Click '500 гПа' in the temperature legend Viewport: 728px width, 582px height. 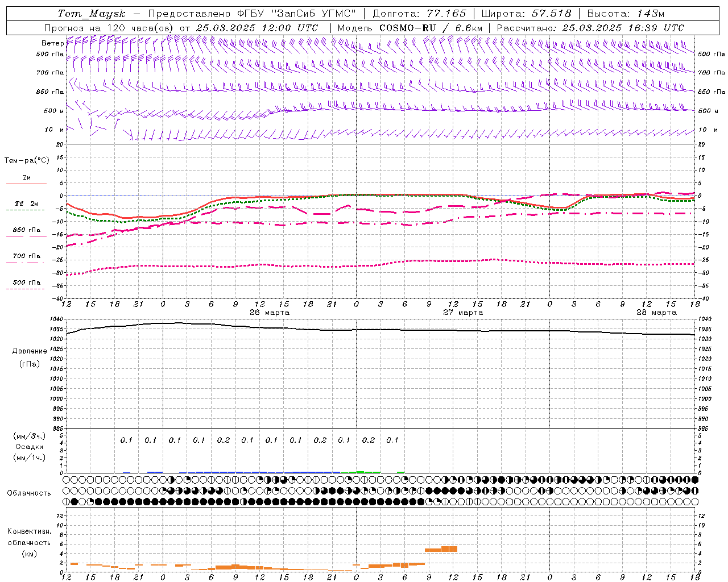tap(26, 282)
